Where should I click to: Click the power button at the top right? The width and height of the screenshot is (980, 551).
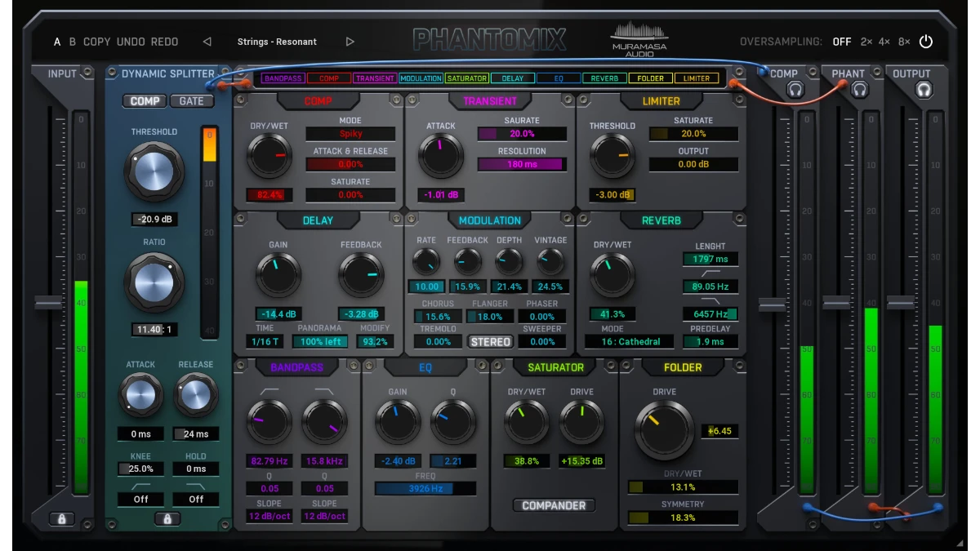click(x=925, y=41)
